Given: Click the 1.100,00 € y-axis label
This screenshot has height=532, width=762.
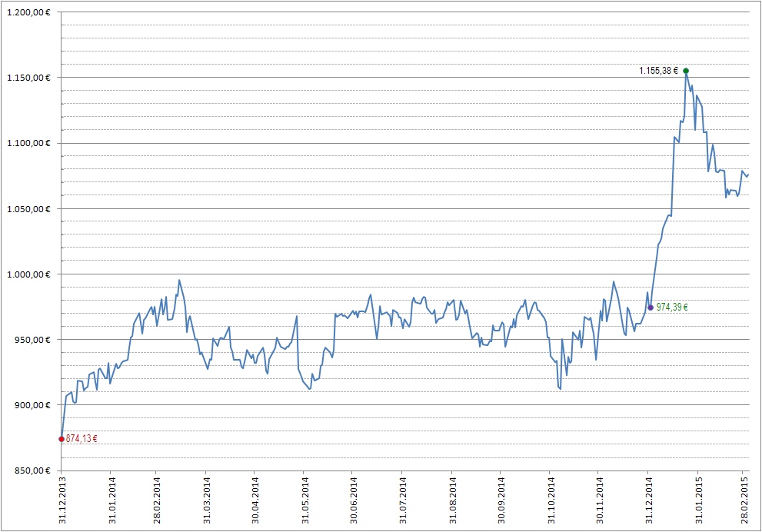Looking at the screenshot, I should [x=28, y=143].
